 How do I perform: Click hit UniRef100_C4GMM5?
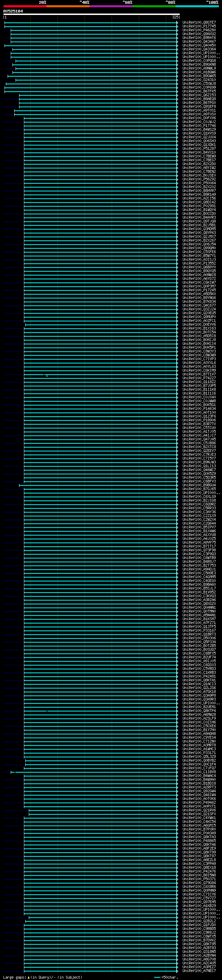[x=199, y=577]
